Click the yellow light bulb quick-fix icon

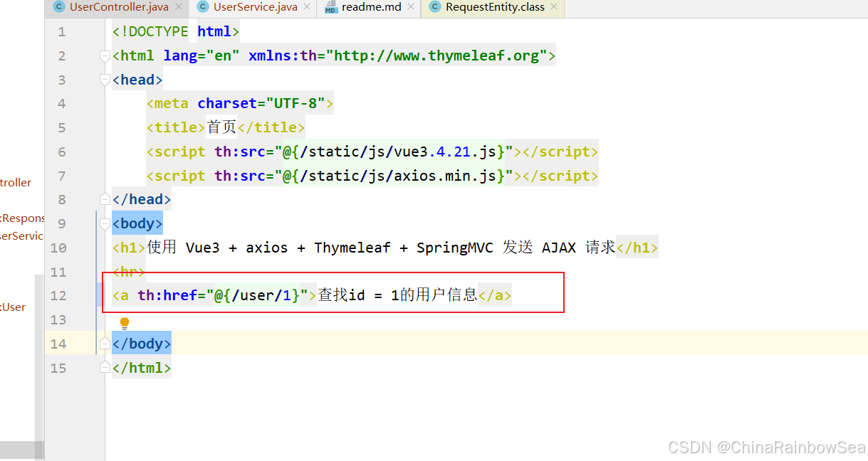(x=125, y=324)
